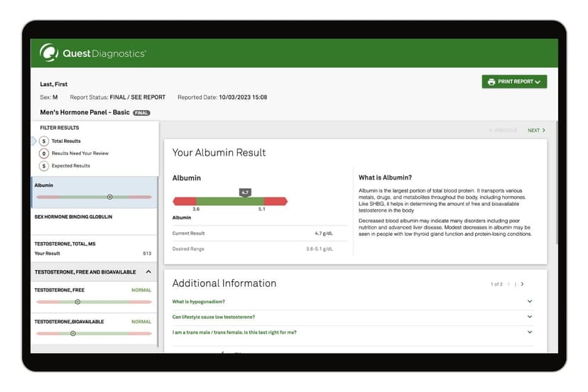The width and height of the screenshot is (588, 392).
Task: Click the Testosterone, Bioavailable range marker
Action: (72, 333)
